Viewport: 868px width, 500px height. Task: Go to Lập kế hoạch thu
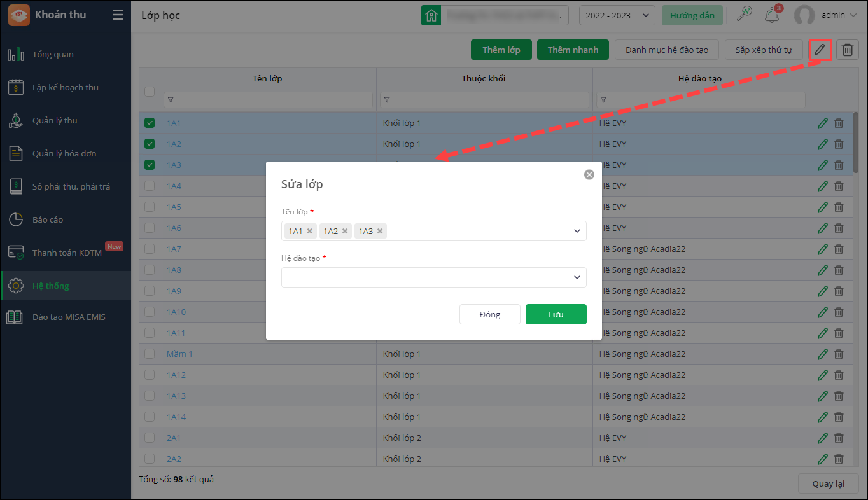66,88
